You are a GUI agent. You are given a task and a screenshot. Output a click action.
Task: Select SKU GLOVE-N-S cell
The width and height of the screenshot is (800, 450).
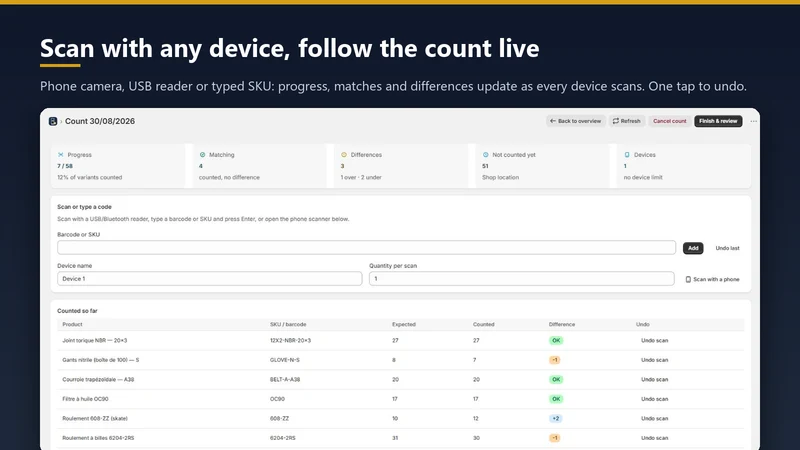[x=285, y=360]
